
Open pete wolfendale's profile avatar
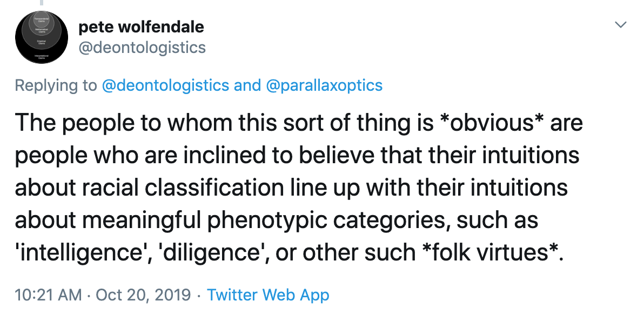click(41, 37)
